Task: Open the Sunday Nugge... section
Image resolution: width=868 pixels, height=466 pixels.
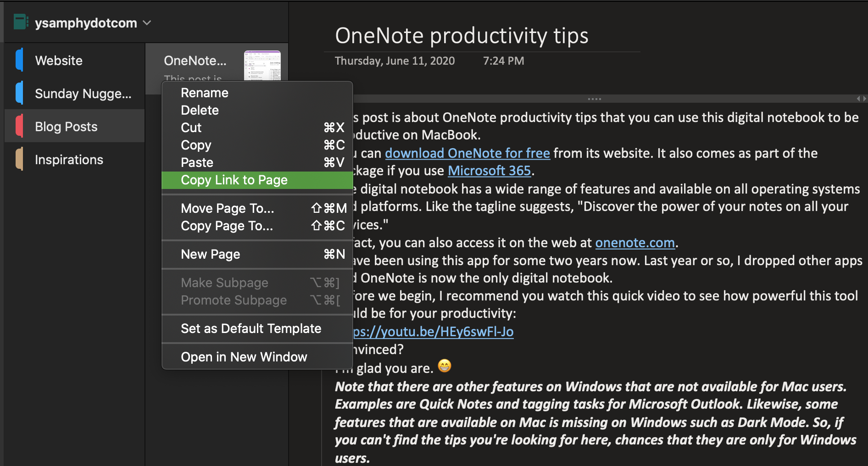Action: tap(74, 94)
